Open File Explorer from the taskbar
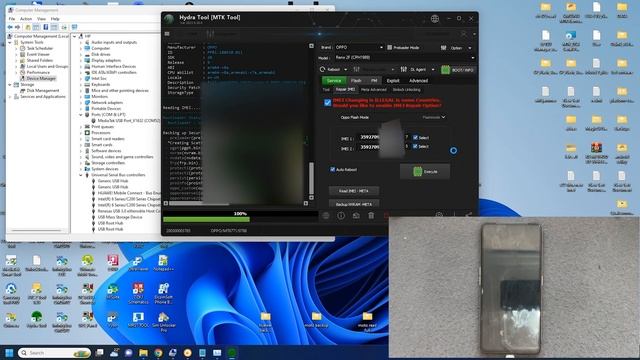Screen dimensions: 640x360 (143, 352)
